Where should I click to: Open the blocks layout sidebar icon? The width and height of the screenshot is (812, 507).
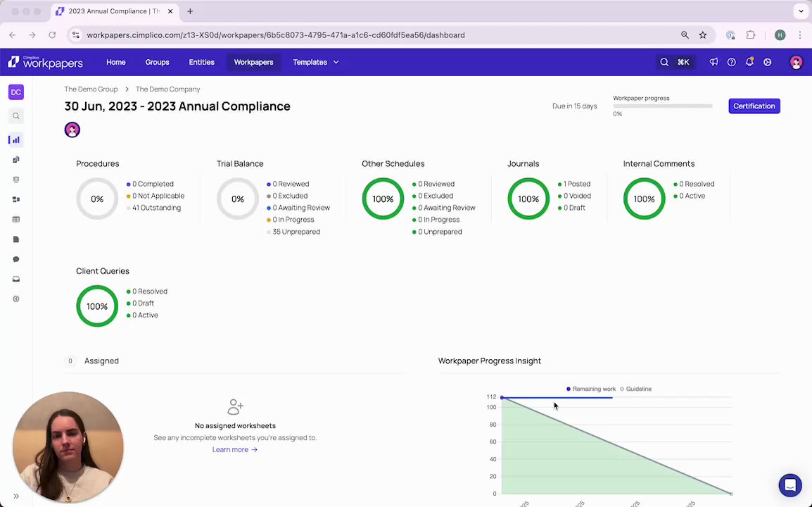(16, 199)
